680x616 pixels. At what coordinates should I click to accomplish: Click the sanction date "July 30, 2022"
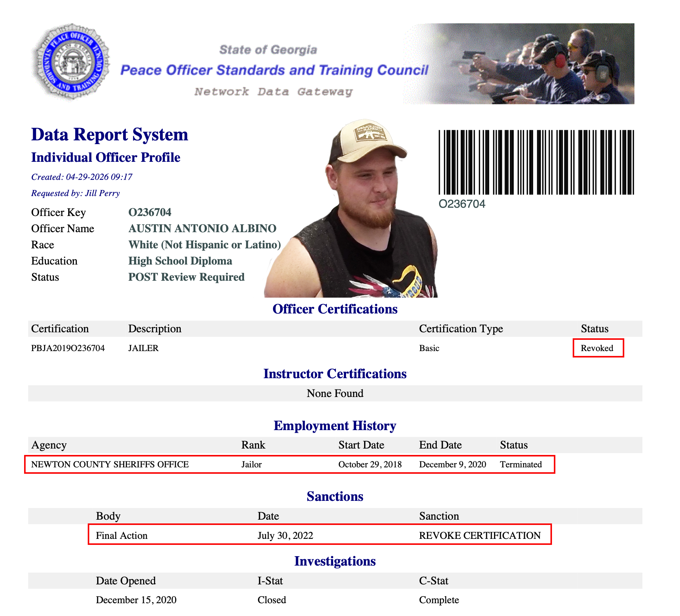(285, 535)
